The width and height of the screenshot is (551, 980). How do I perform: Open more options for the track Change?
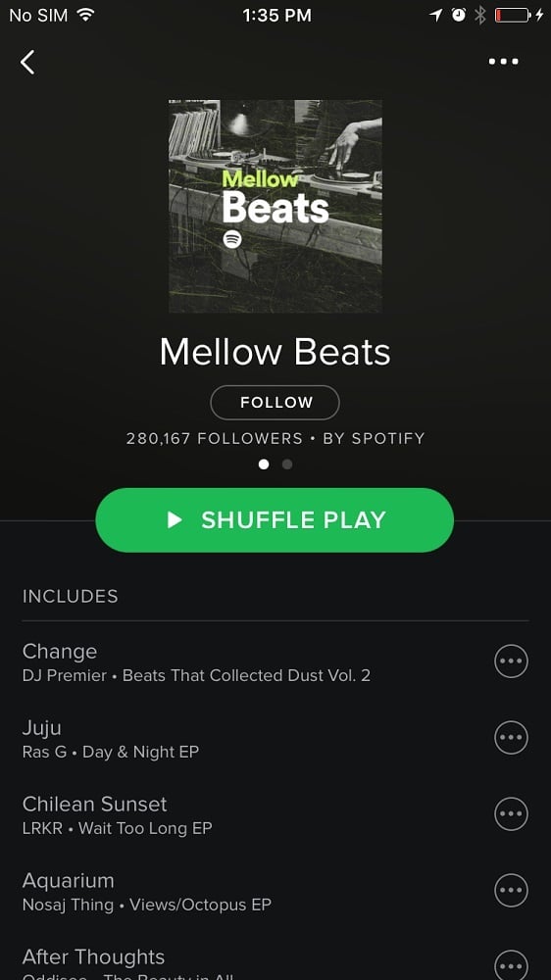[511, 661]
